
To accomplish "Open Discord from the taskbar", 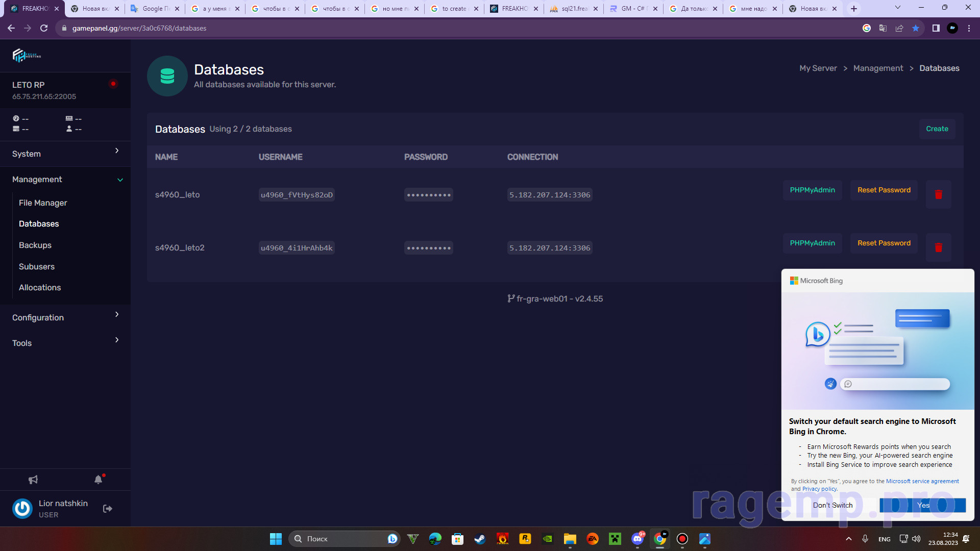I will coord(638,539).
